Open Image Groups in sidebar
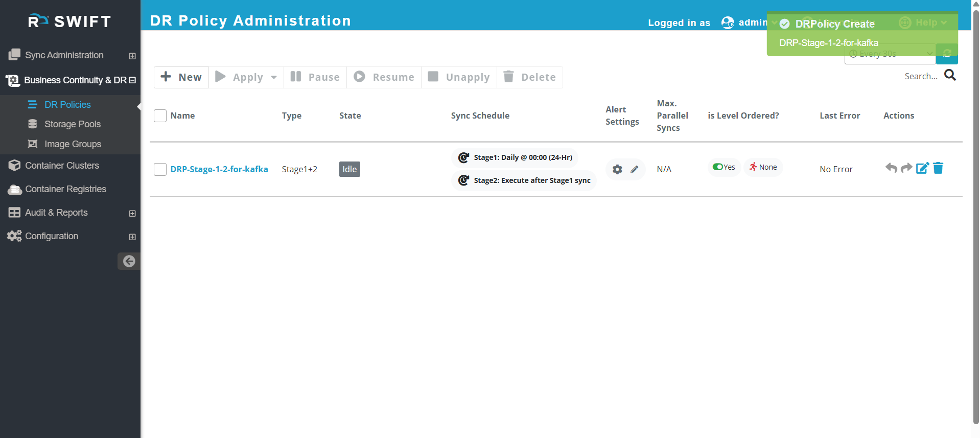The height and width of the screenshot is (438, 980). click(x=73, y=144)
